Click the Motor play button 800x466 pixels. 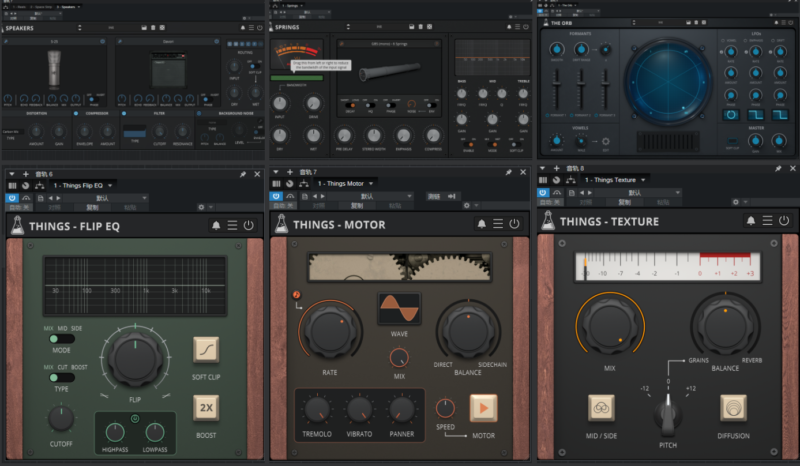click(483, 409)
